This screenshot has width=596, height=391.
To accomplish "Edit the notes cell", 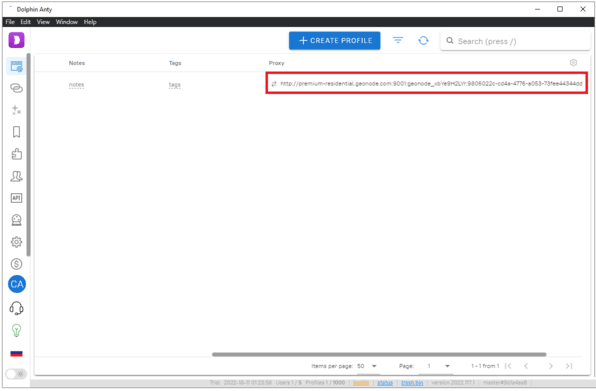I will click(x=76, y=85).
